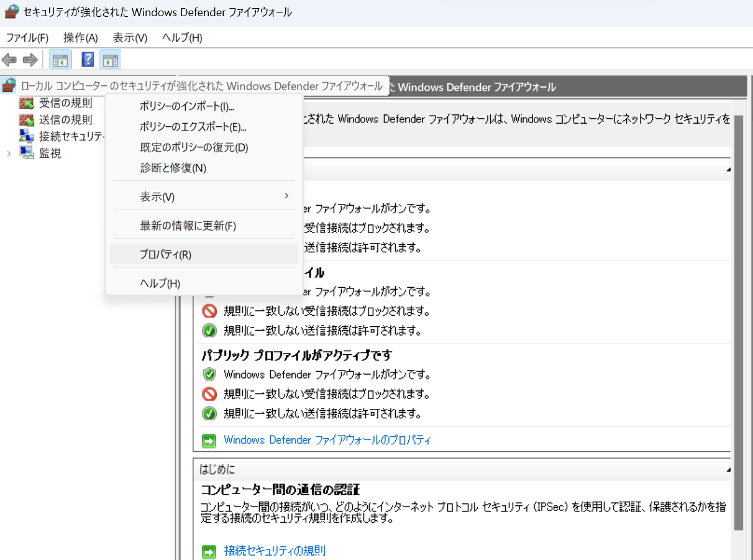The image size is (753, 560).
Task: Select the 監視 tree item
Action: coord(50,153)
